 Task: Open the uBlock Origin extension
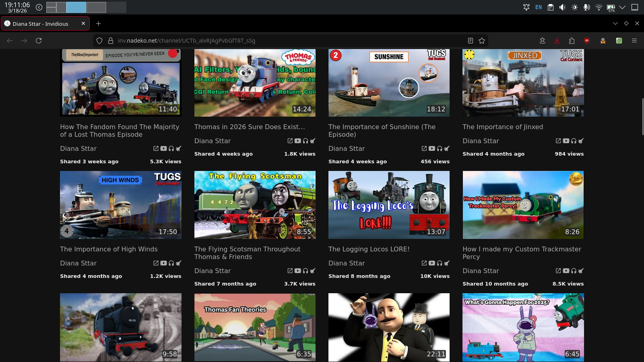coord(587,41)
